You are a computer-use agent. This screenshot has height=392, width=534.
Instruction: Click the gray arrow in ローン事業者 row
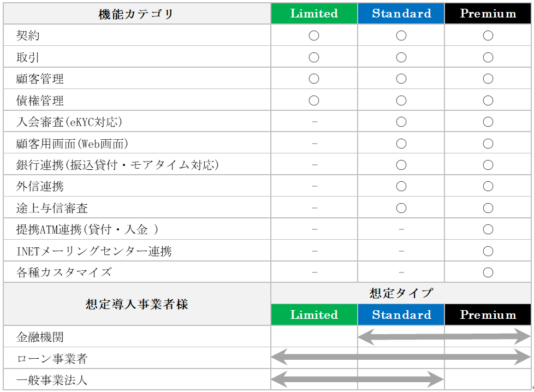point(401,358)
